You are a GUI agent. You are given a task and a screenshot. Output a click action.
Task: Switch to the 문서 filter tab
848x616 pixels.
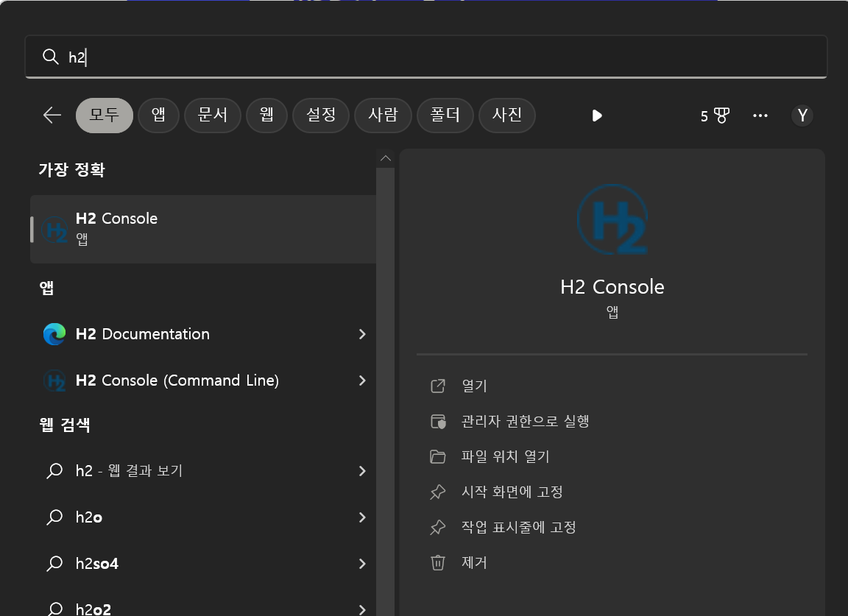(x=213, y=116)
